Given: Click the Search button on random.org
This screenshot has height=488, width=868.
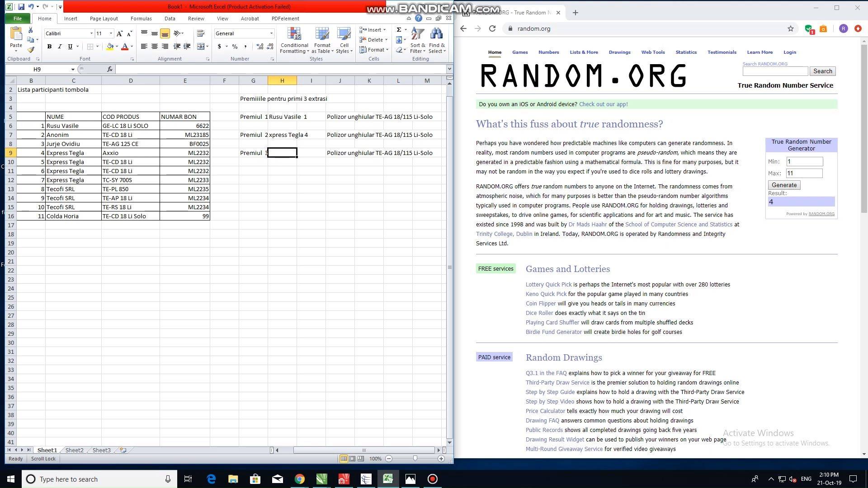Looking at the screenshot, I should [x=823, y=71].
